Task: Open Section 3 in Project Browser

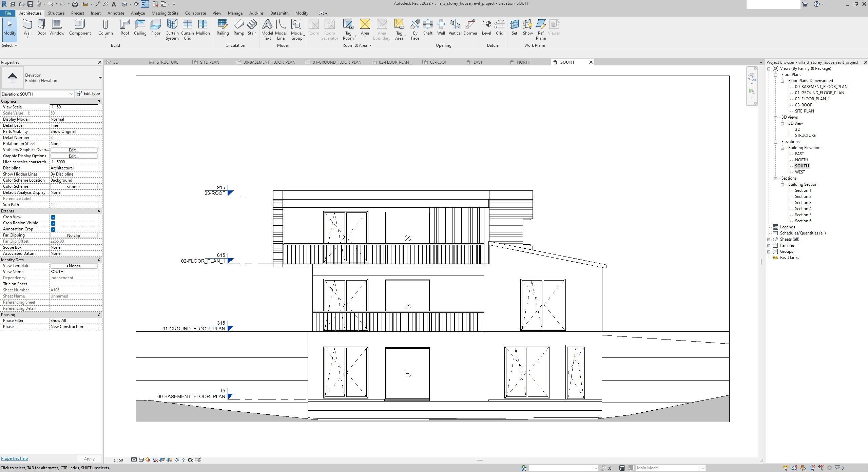Action: pyautogui.click(x=803, y=203)
